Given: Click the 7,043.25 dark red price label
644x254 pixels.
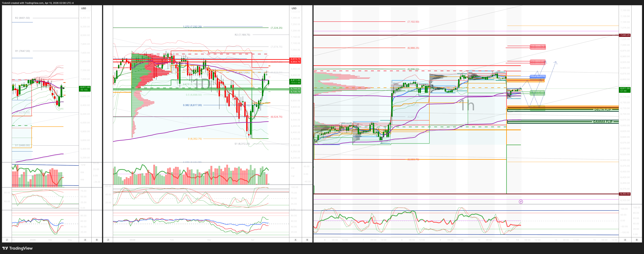Looking at the screenshot, I should pyautogui.click(x=625, y=35).
